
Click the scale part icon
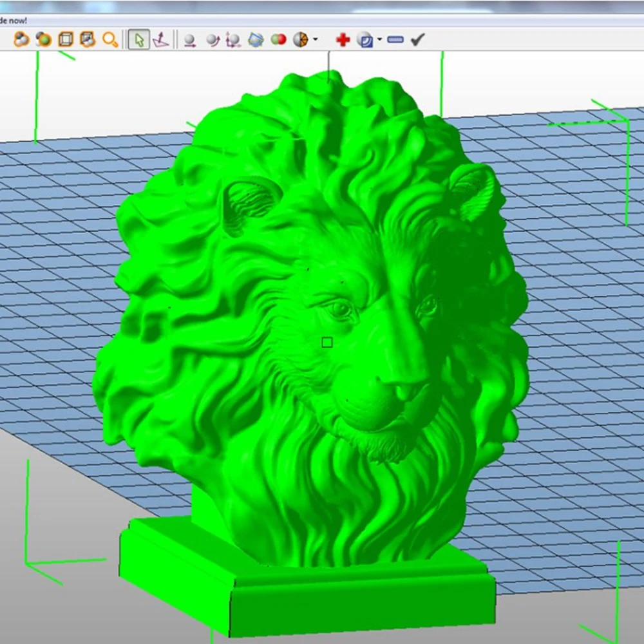233,40
